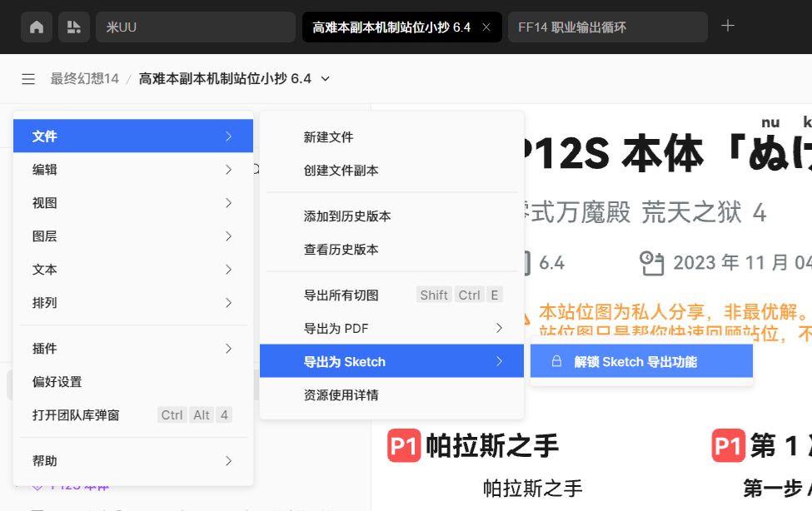Screen dimensions: 812x511
Task: Select the subtitle 万魔殿 荒天之狱 4
Action: click(x=647, y=212)
